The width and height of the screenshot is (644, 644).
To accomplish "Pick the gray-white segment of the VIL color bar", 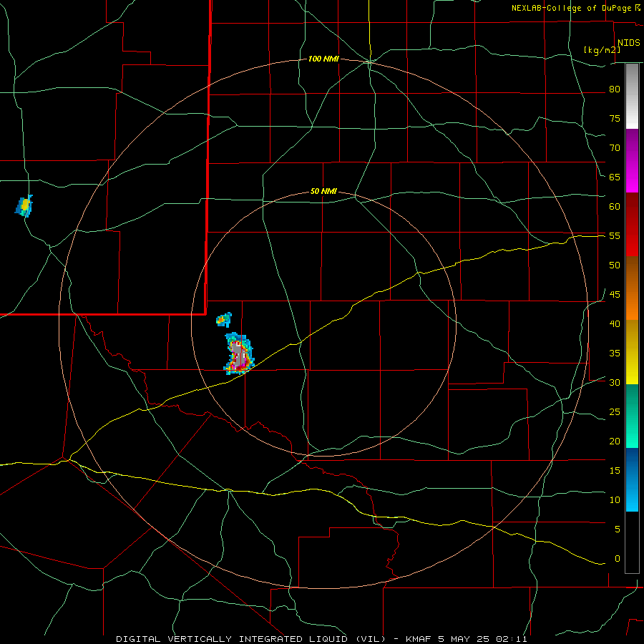I will coord(632,97).
